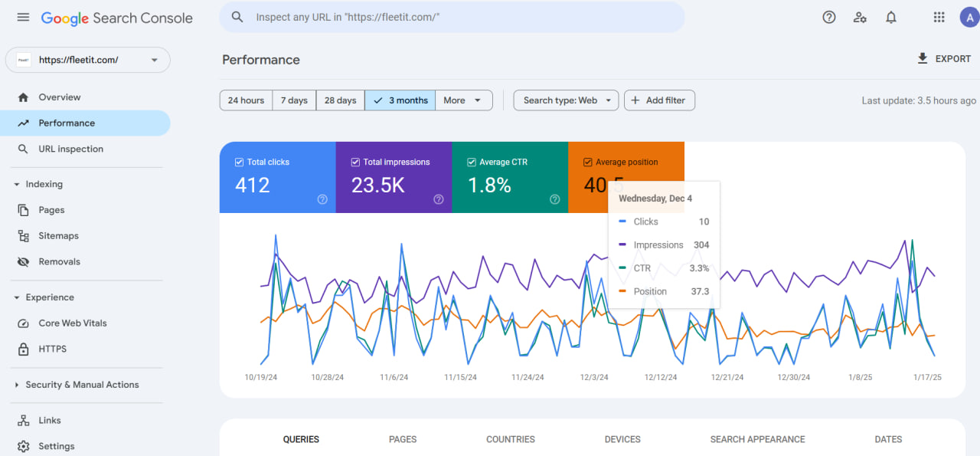Uncheck the Average CTR checkbox
The image size is (980, 456).
(x=472, y=162)
